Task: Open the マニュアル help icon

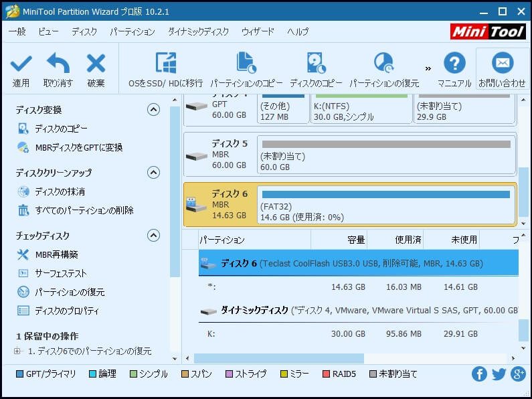Action: coord(454,64)
